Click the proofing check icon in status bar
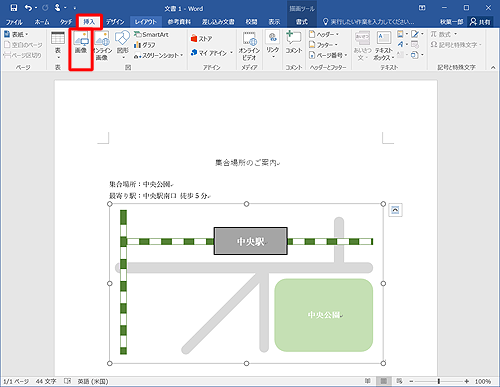This screenshot has width=500, height=387. pyautogui.click(x=67, y=381)
